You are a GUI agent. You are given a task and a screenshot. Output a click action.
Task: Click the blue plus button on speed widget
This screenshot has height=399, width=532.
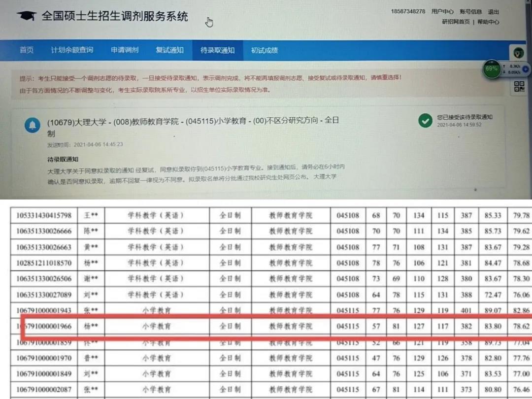525,69
